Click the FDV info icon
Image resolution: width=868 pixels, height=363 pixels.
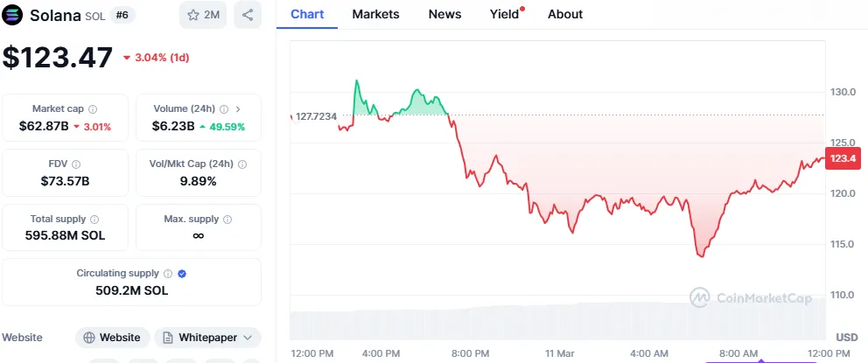point(76,164)
